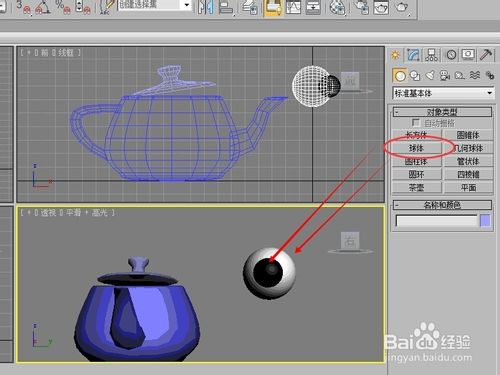Click the 管状体 button
The width and height of the screenshot is (500, 375).
[468, 161]
